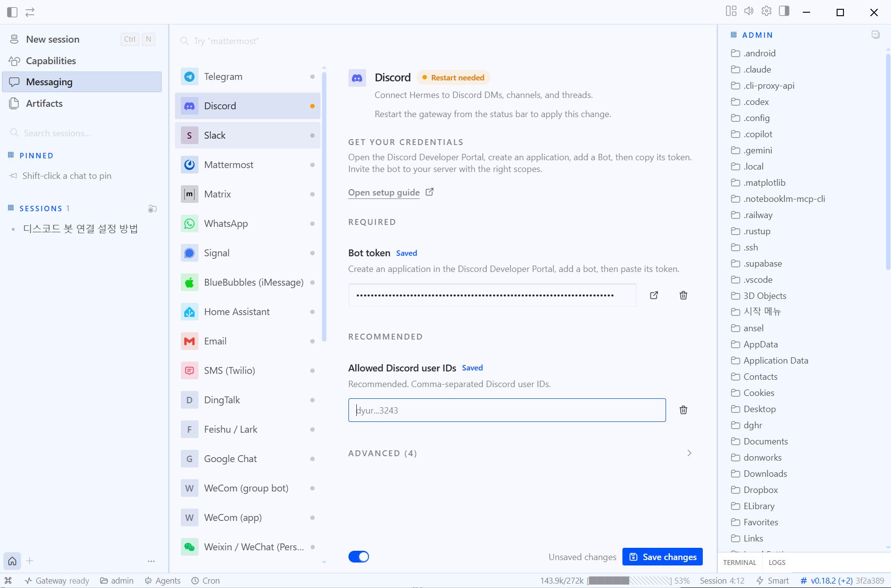Viewport: 891px width, 588px height.
Task: Click the home icon at bottom left
Action: click(12, 561)
